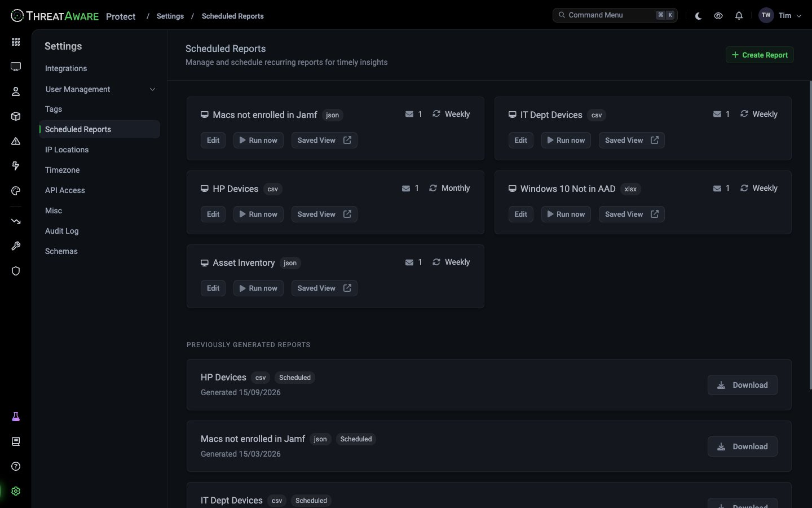Edit the Asset Inventory report
Screen dimensions: 812x508
tap(213, 288)
